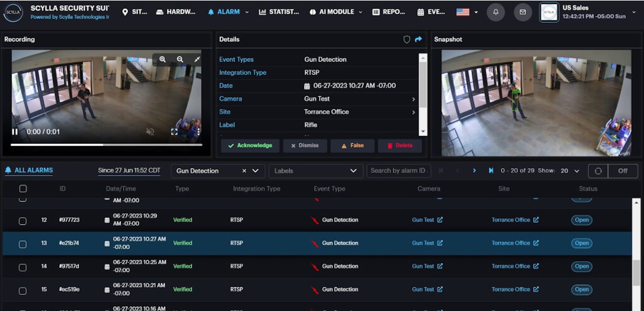
Task: Enter fullscreen for the recording
Action: pos(174,132)
